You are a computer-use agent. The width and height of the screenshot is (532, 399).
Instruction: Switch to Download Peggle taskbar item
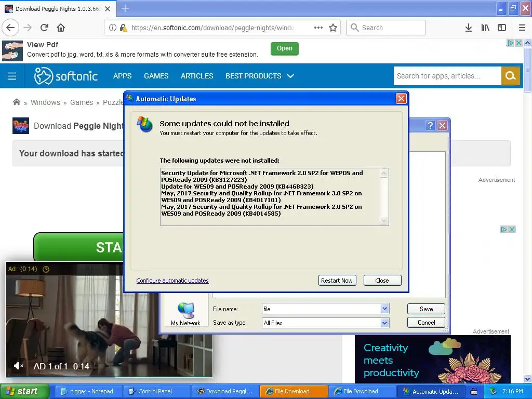224,392
